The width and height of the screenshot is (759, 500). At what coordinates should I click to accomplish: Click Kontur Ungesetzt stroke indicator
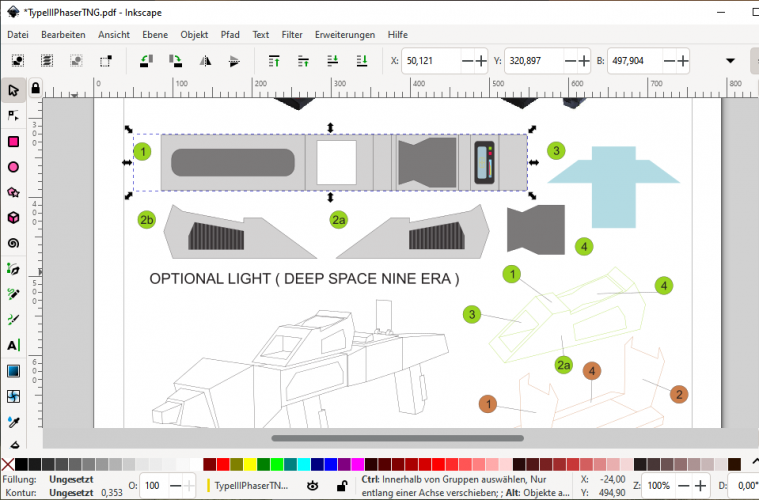coord(71,493)
